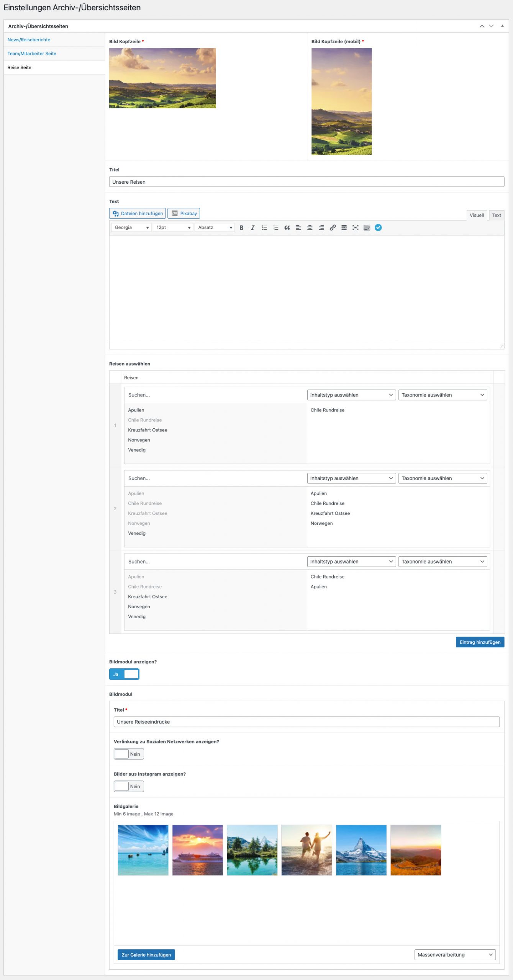Open first row's Inhaltstyp auswählen dropdown
513x980 pixels.
click(x=351, y=395)
